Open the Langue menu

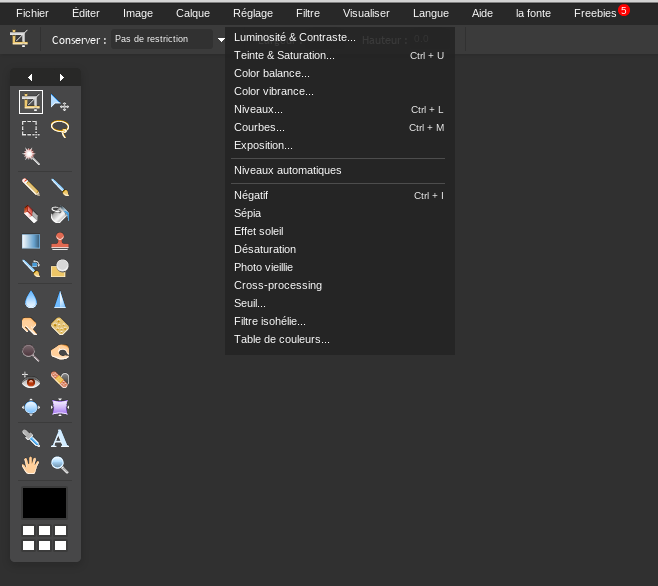[x=431, y=13]
